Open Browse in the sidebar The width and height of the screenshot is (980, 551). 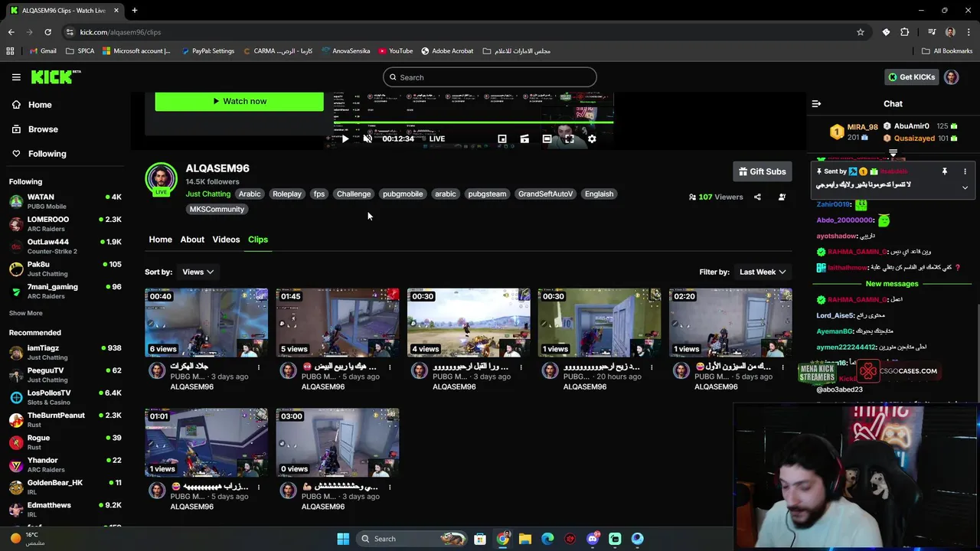tap(43, 129)
